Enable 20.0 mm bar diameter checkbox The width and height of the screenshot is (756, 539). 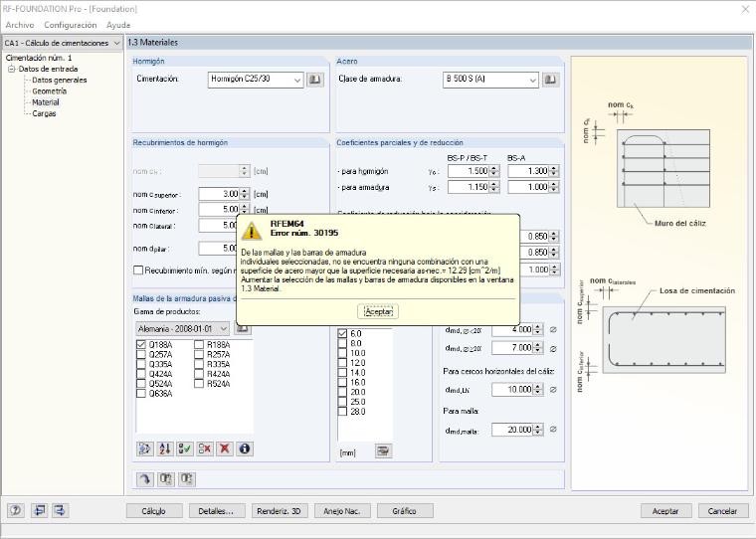click(x=342, y=392)
